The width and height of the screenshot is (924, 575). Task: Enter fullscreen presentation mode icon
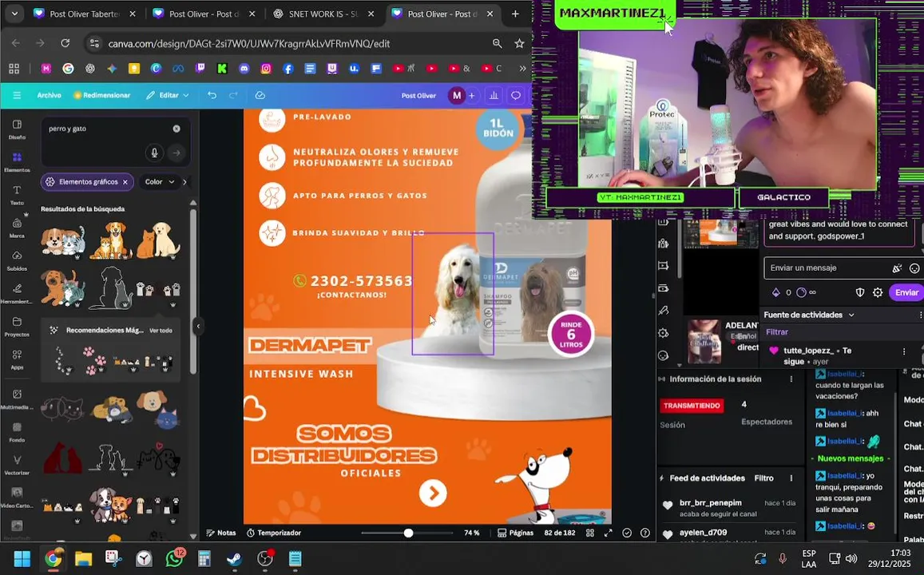[608, 533]
